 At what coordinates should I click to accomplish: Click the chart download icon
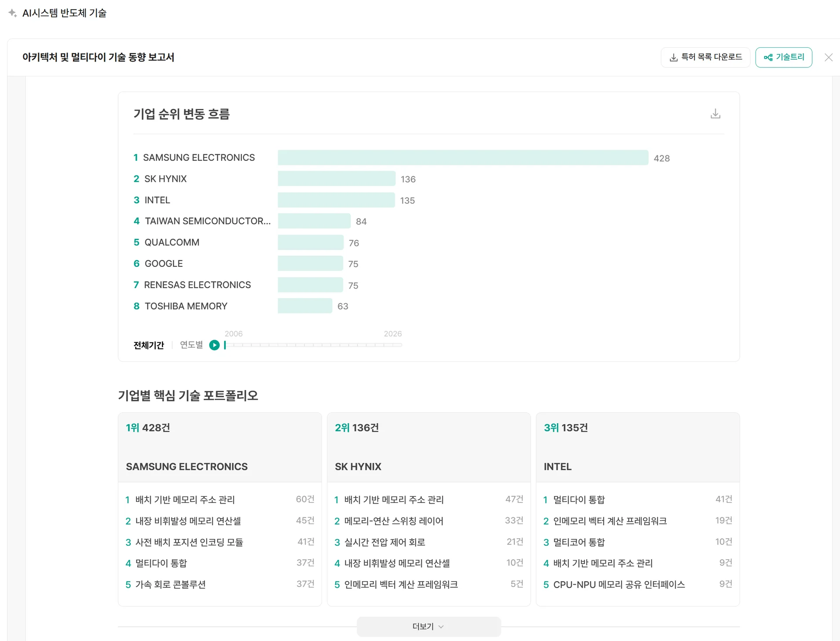[x=715, y=114]
